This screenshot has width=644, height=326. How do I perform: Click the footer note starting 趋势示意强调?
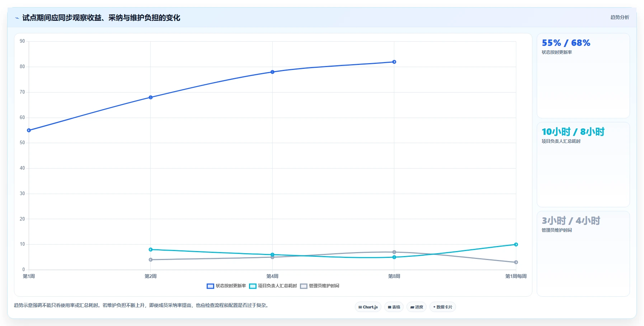coord(141,306)
